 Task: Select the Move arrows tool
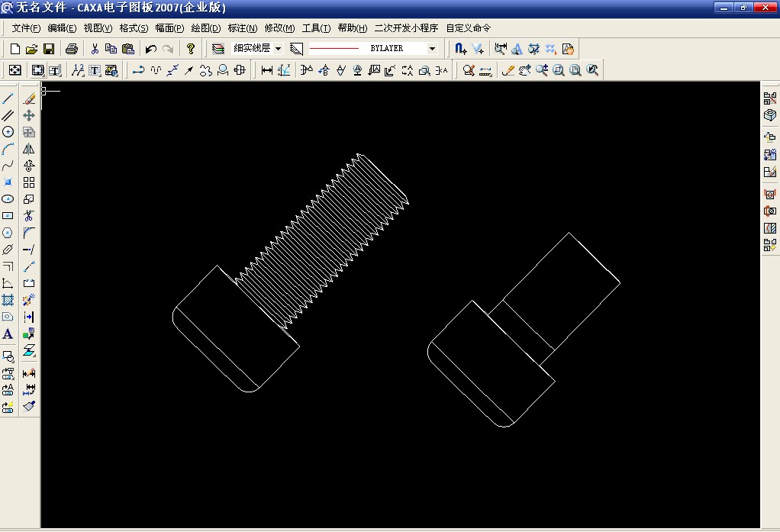click(29, 115)
